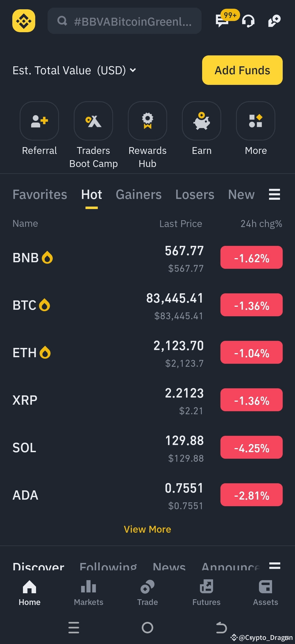Expand the USD currency dropdown chevron

pos(133,70)
